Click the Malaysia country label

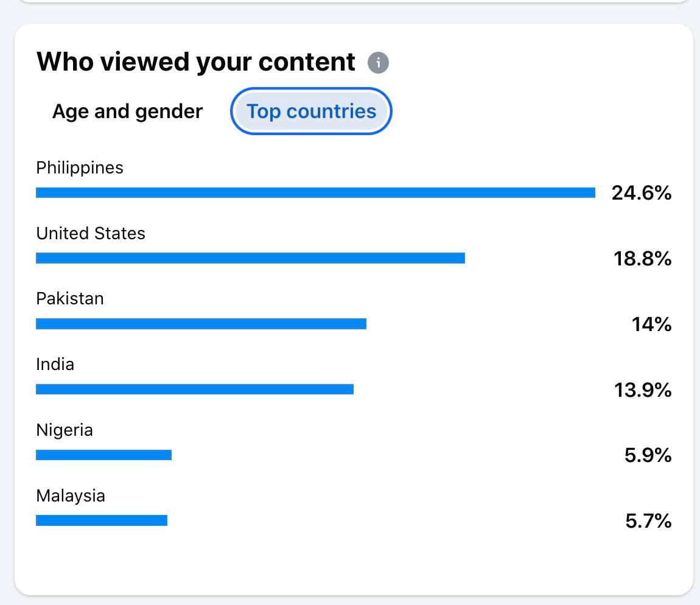70,495
